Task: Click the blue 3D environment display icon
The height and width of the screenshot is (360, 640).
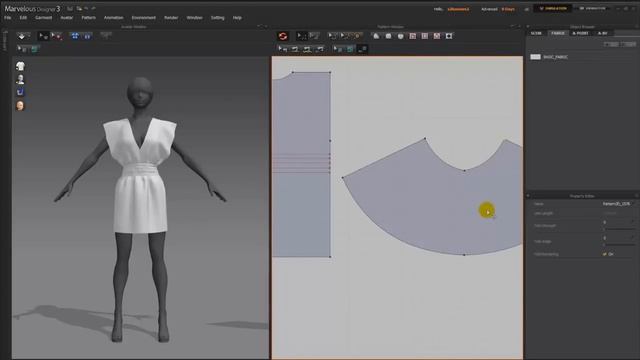Action: coord(20,92)
